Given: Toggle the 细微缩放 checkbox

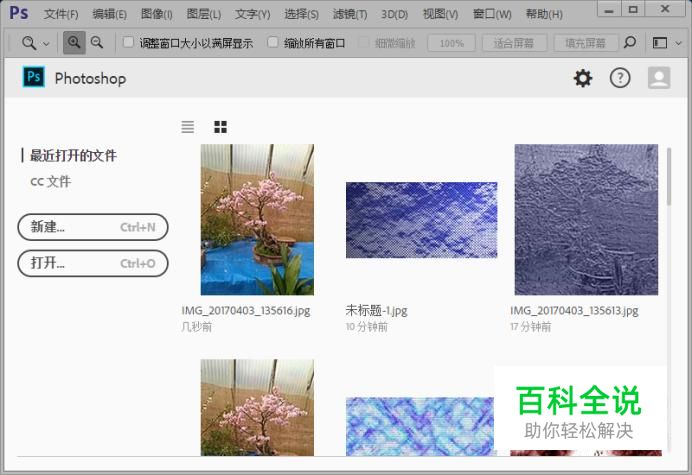Looking at the screenshot, I should click(364, 43).
